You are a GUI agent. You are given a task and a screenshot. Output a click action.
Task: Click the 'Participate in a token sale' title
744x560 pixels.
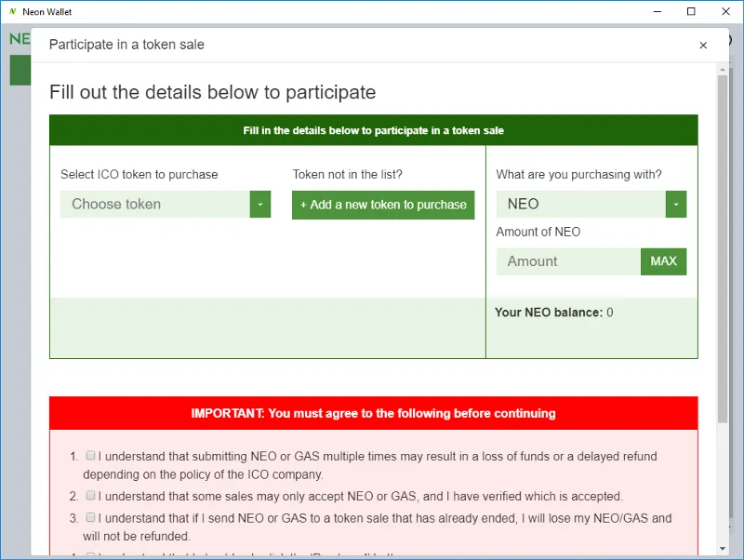pos(126,45)
